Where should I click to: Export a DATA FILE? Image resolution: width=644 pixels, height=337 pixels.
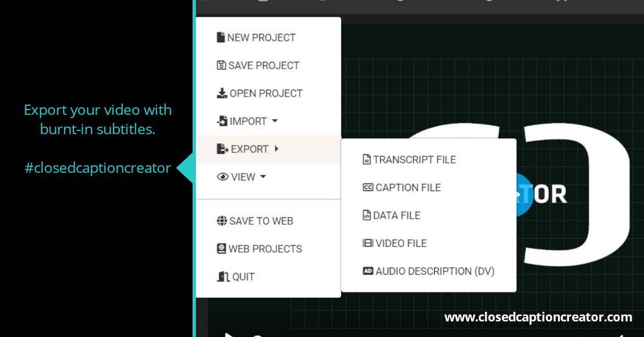click(429, 216)
